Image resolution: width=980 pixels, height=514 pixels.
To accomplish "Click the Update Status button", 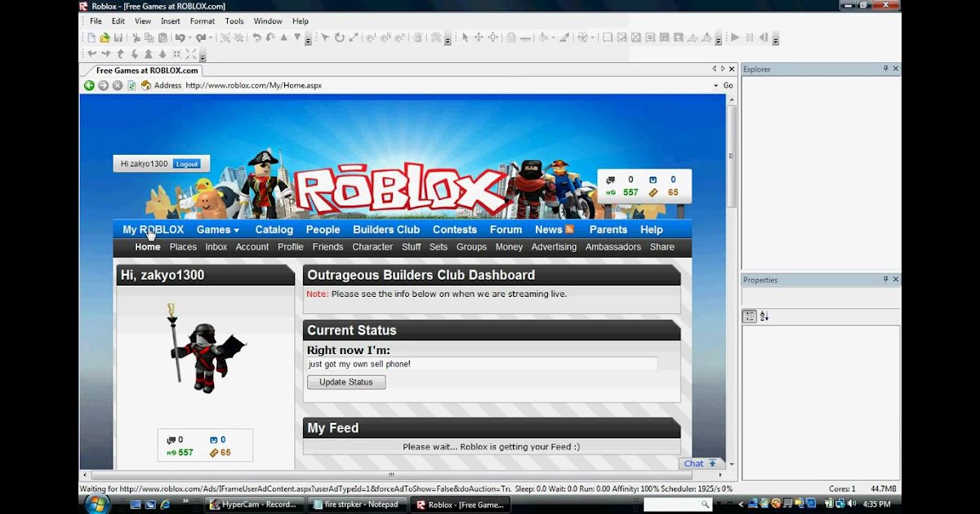I will (x=346, y=382).
